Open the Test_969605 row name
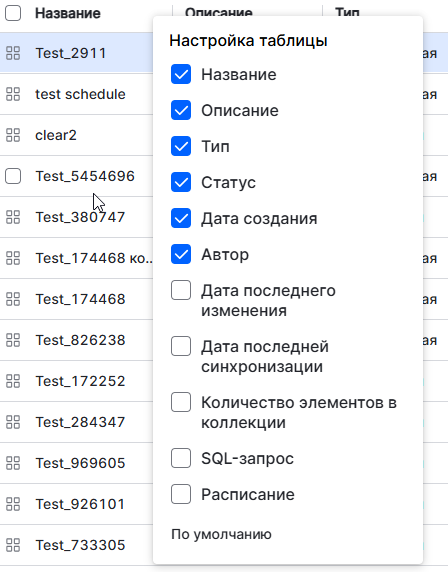 click(x=80, y=463)
